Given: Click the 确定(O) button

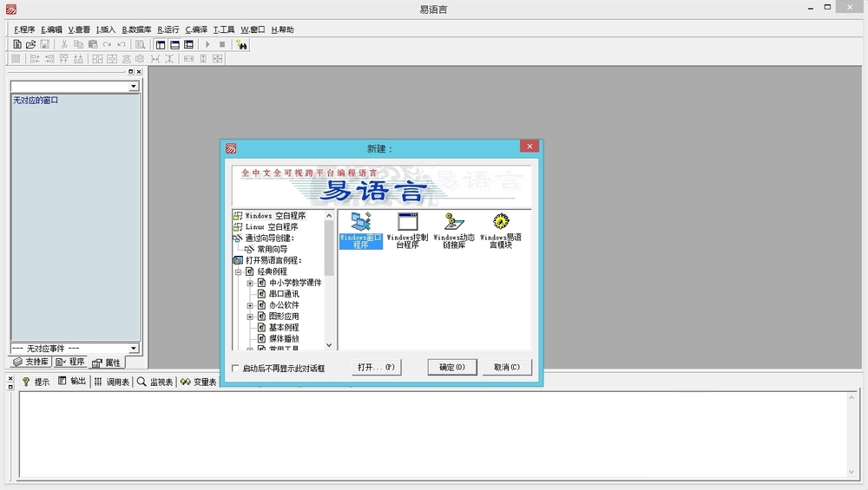Looking at the screenshot, I should pyautogui.click(x=452, y=367).
